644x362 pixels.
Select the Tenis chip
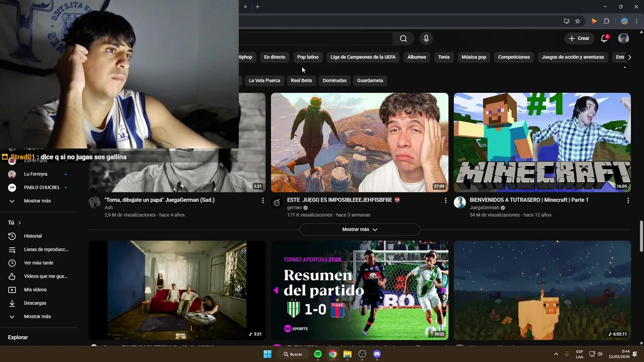[x=444, y=57]
